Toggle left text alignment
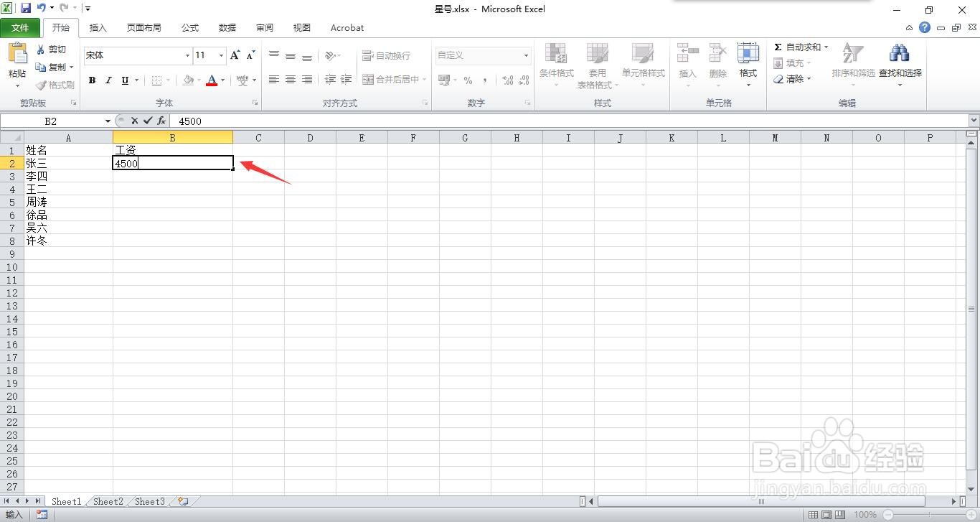The height and width of the screenshot is (522, 980). coord(274,80)
